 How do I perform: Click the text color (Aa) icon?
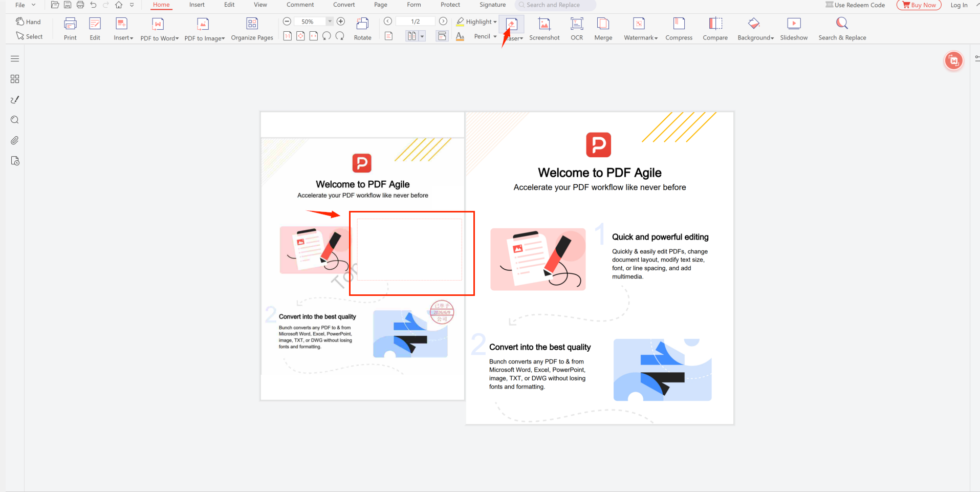(x=460, y=36)
